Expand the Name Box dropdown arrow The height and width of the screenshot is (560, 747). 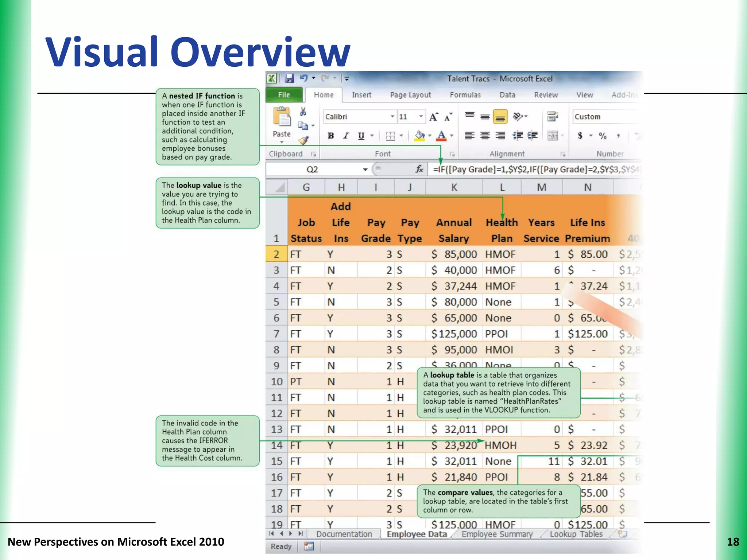[365, 170]
